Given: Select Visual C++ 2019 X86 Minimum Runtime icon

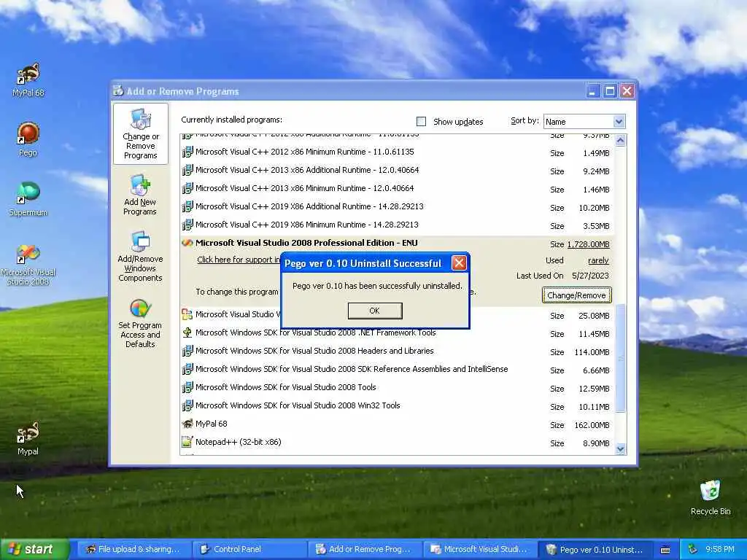Looking at the screenshot, I should click(187, 225).
